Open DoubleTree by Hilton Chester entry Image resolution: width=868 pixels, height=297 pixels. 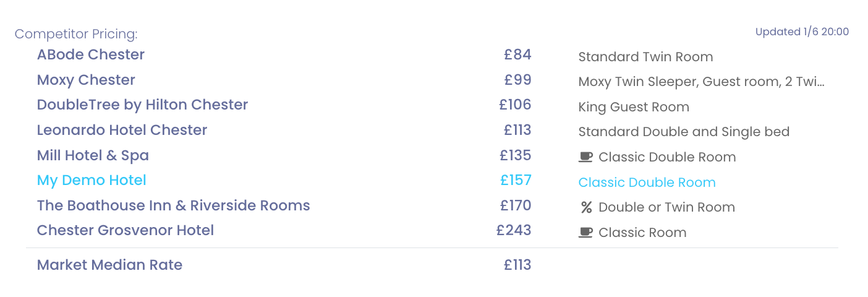(142, 105)
